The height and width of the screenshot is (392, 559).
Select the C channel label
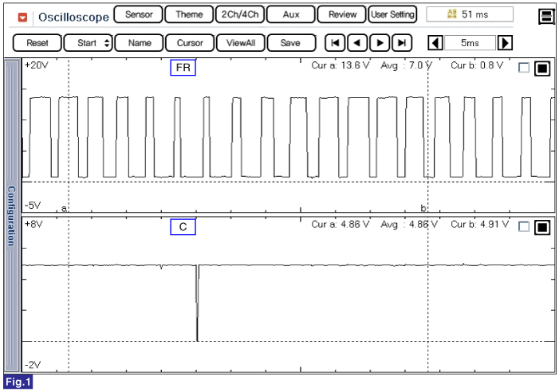(183, 227)
